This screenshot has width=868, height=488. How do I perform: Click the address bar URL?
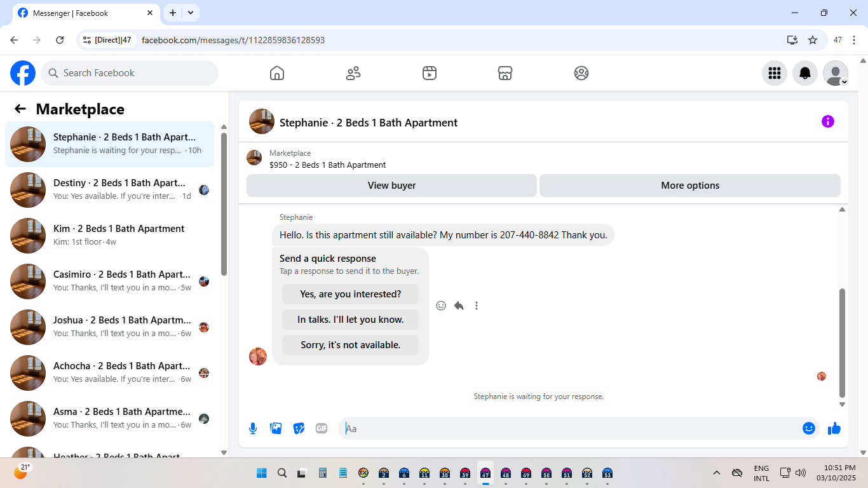(233, 40)
